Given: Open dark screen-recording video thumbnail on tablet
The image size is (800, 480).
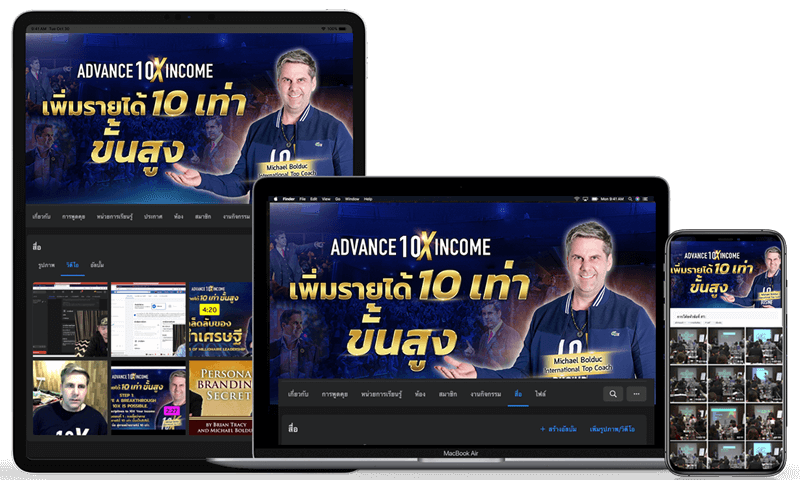Looking at the screenshot, I should tap(70, 319).
